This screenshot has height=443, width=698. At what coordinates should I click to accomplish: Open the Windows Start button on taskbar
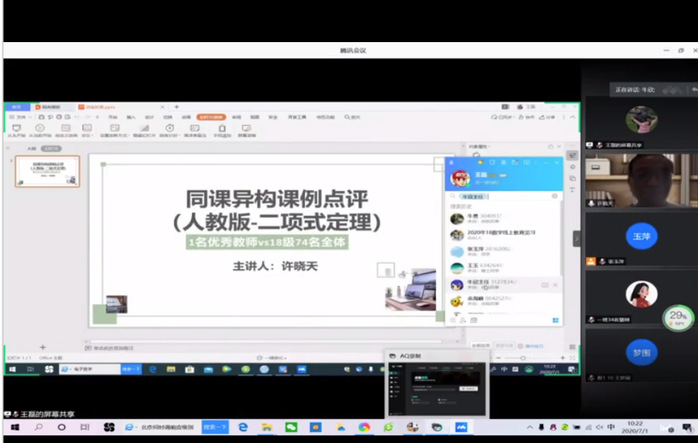[x=10, y=427]
